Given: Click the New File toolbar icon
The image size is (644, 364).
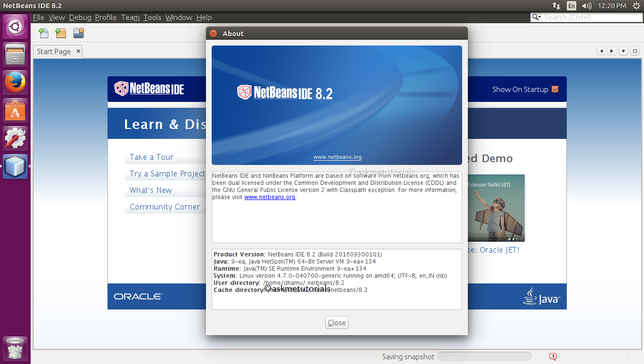Looking at the screenshot, I should pos(44,33).
